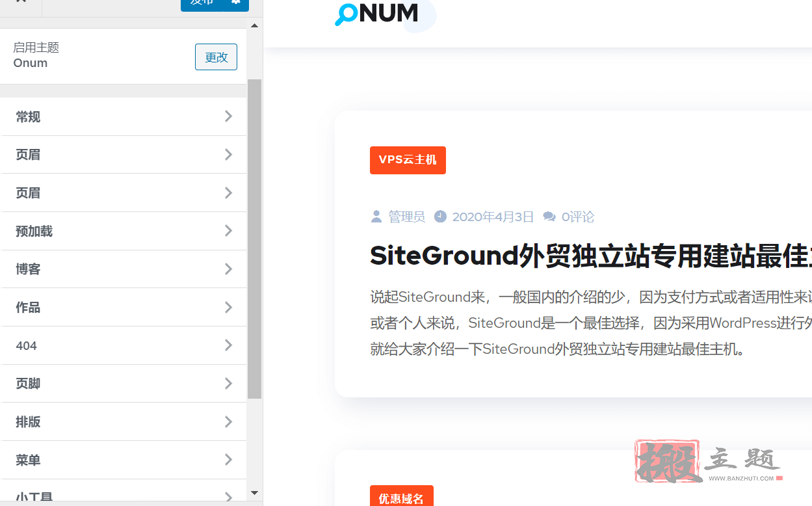Open the 排版 typography section
Image resolution: width=812 pixels, height=506 pixels.
124,422
